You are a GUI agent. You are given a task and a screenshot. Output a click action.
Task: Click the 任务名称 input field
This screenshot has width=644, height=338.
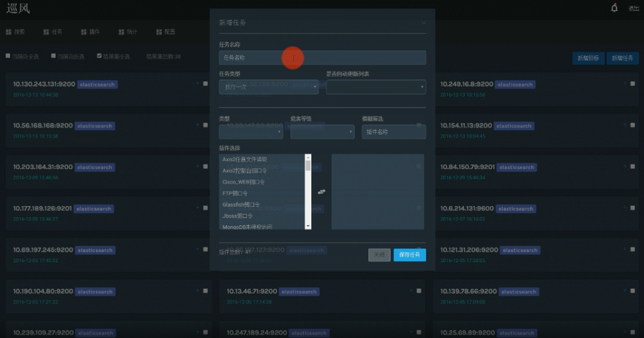click(323, 57)
